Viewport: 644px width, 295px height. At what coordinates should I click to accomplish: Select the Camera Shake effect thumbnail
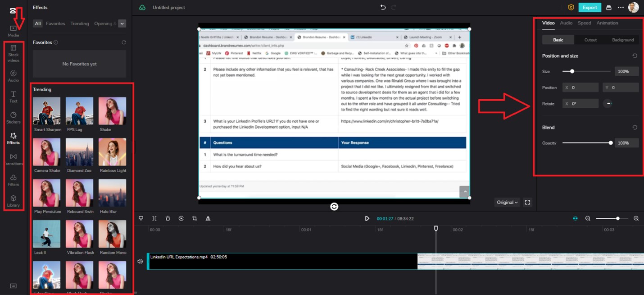[x=47, y=152]
